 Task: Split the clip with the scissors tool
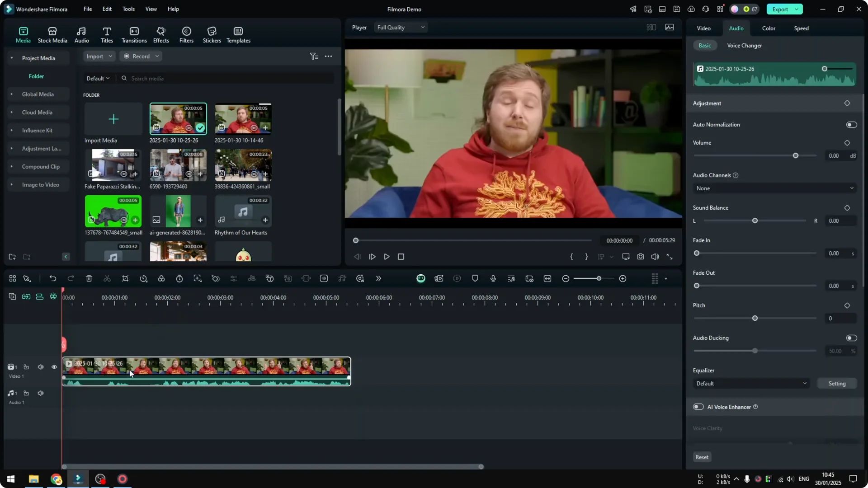click(107, 278)
